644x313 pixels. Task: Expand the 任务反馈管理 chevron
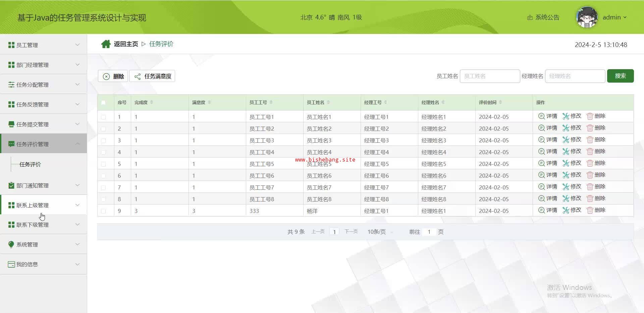tap(77, 104)
